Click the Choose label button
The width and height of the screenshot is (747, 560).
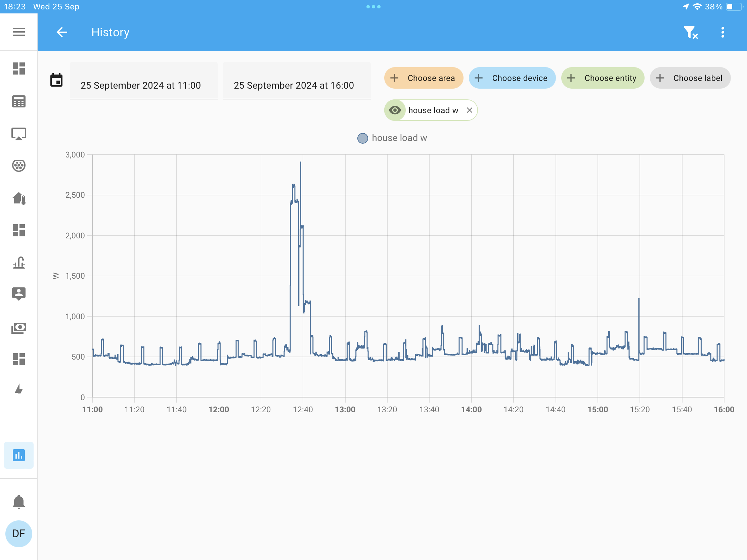tap(690, 78)
